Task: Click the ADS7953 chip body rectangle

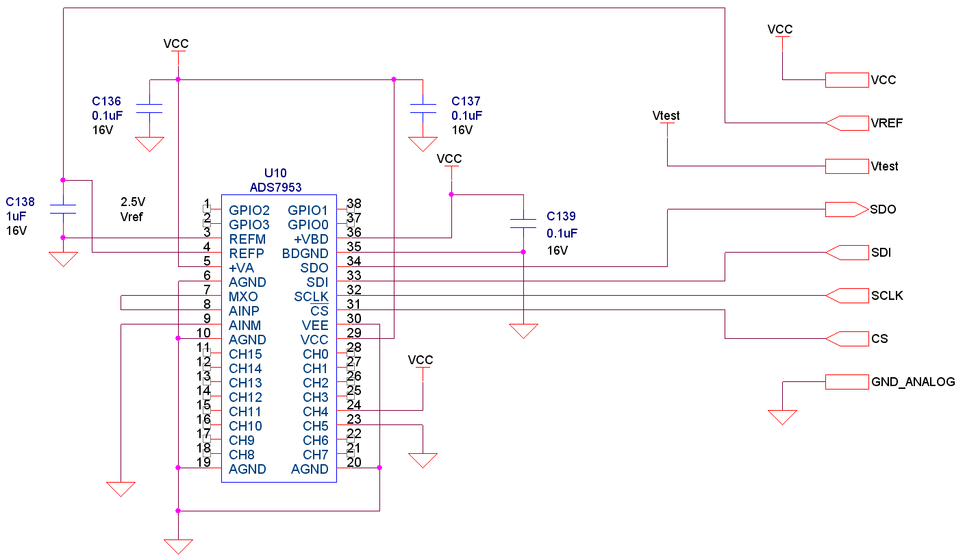Action: click(279, 338)
